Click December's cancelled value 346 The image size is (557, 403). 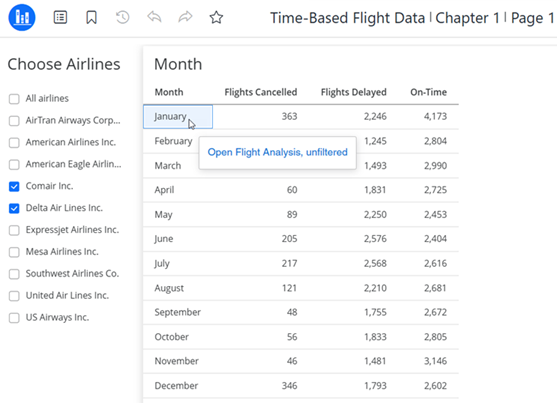290,386
